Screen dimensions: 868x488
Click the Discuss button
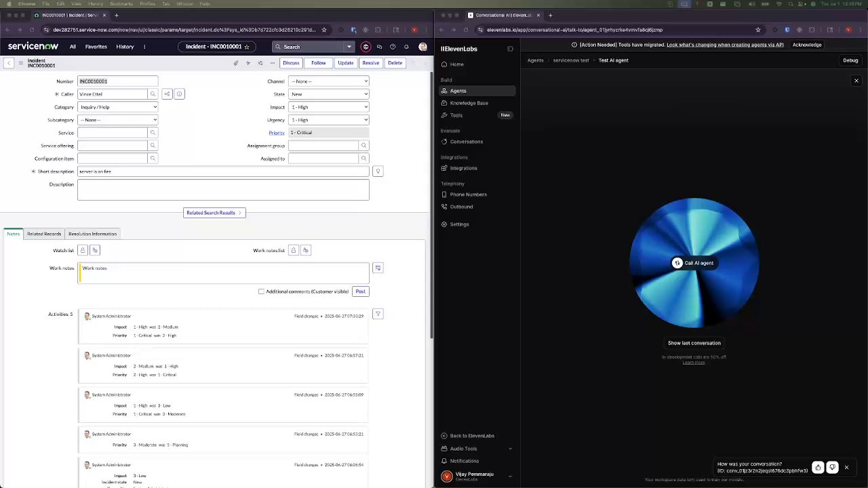291,63
